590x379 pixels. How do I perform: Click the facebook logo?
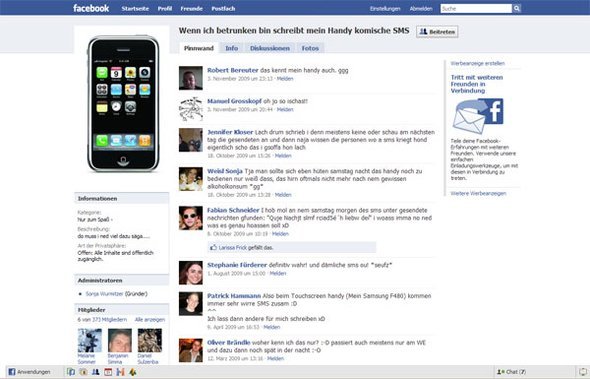(x=91, y=8)
